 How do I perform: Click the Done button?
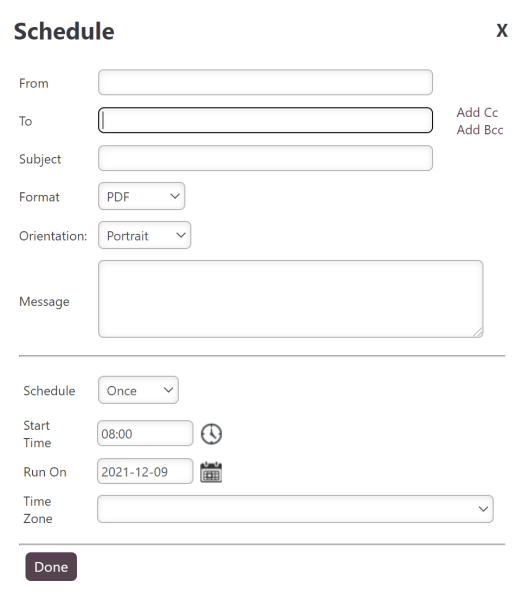pos(51,567)
